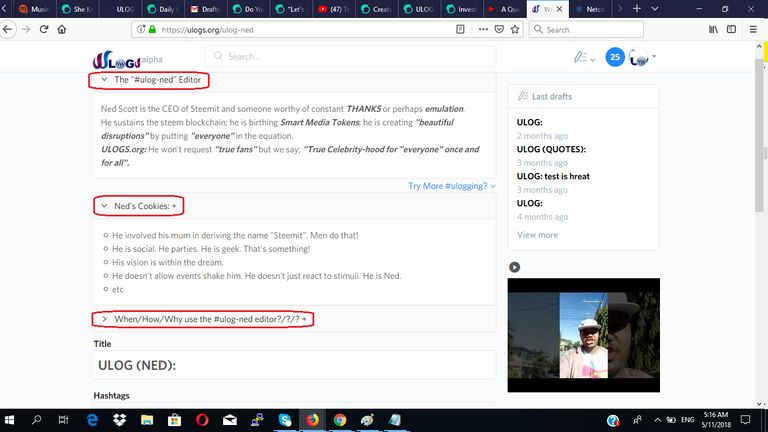Open the ULOG: draft from 4 months ago
The width and height of the screenshot is (768, 432).
529,203
